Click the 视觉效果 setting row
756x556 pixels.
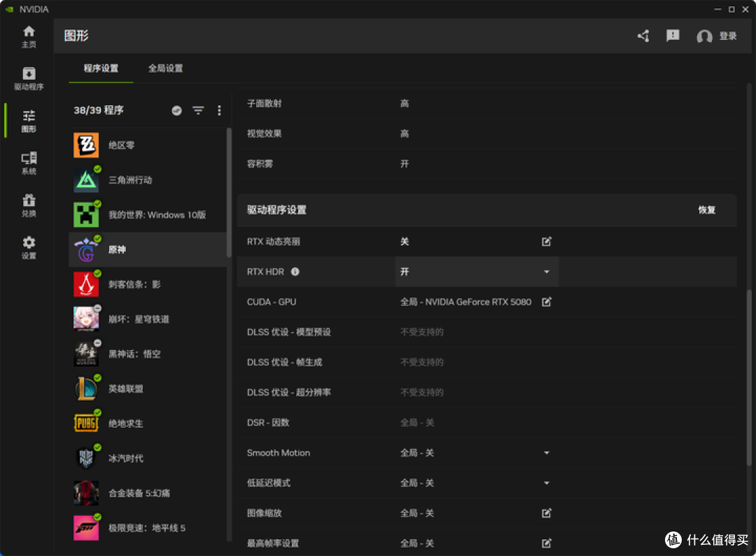[486, 134]
